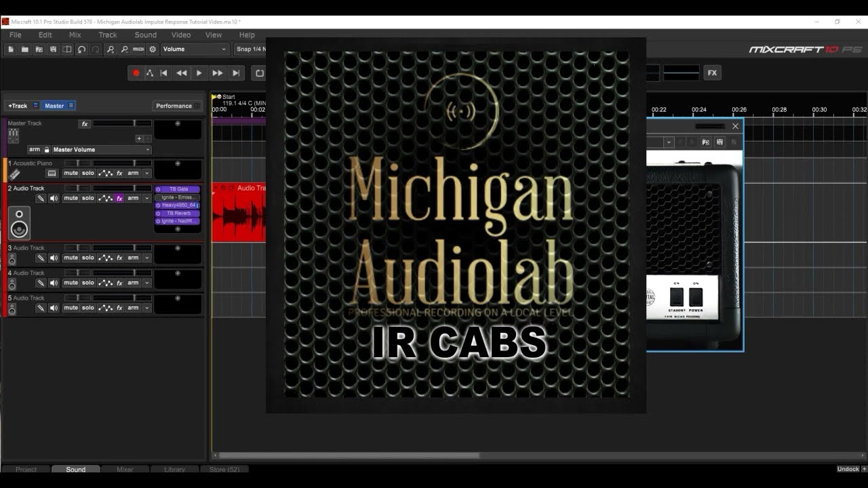This screenshot has height=488, width=868.
Task: Expand the arm dropdown on Acoustic Piano track
Action: [146, 174]
